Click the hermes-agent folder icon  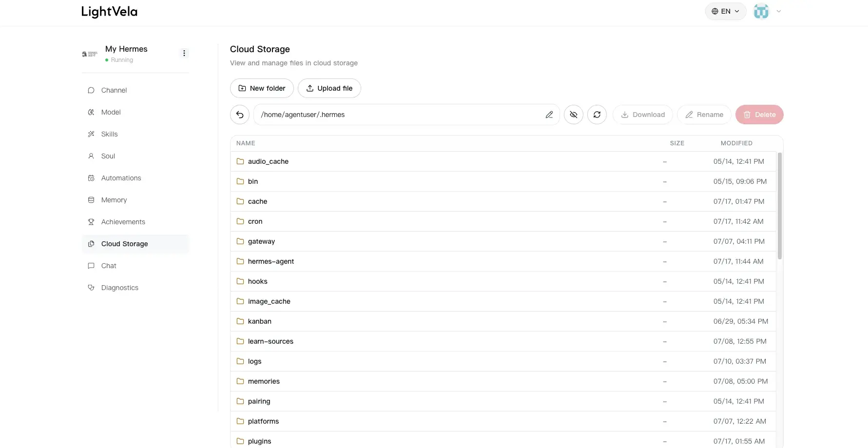pos(240,261)
